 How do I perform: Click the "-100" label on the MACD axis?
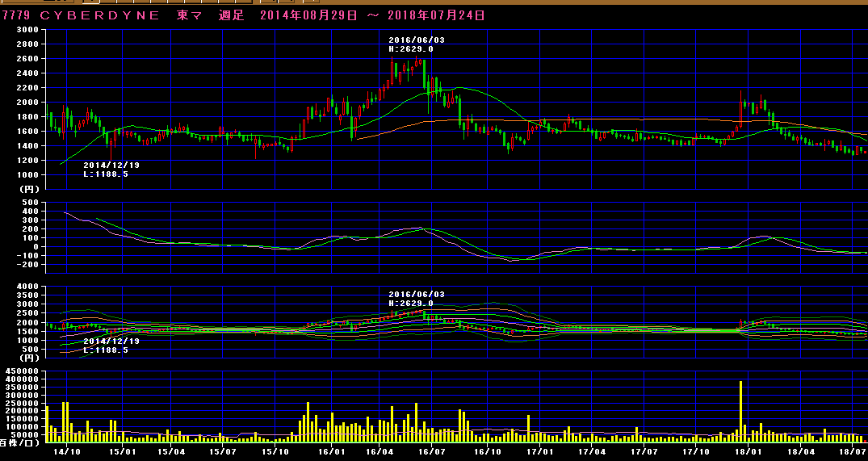click(x=27, y=255)
